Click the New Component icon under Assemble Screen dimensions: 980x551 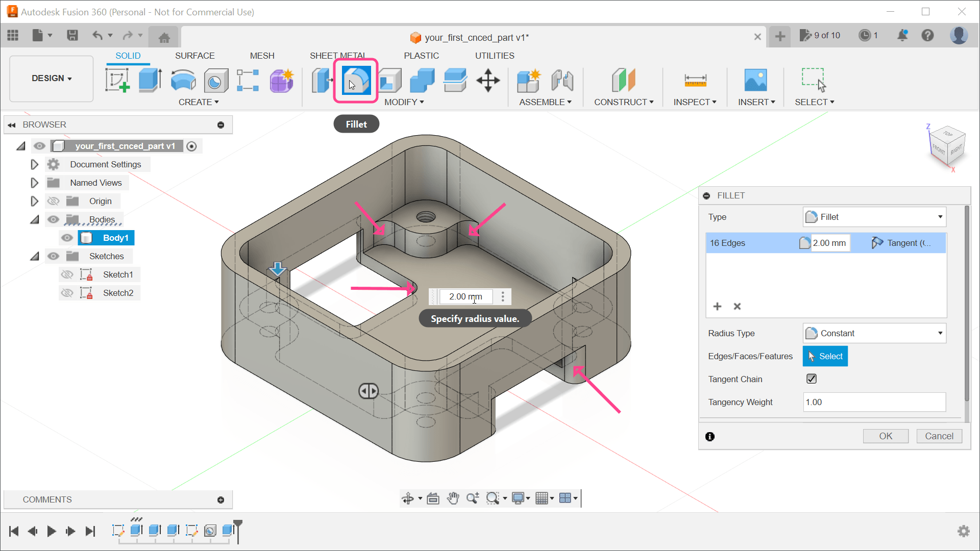529,80
